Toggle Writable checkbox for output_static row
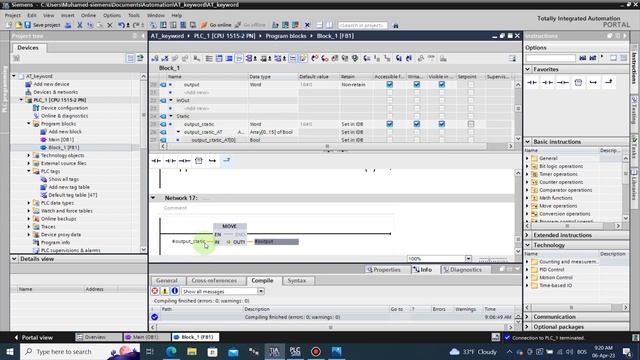This screenshot has width=640, height=360. [x=417, y=124]
